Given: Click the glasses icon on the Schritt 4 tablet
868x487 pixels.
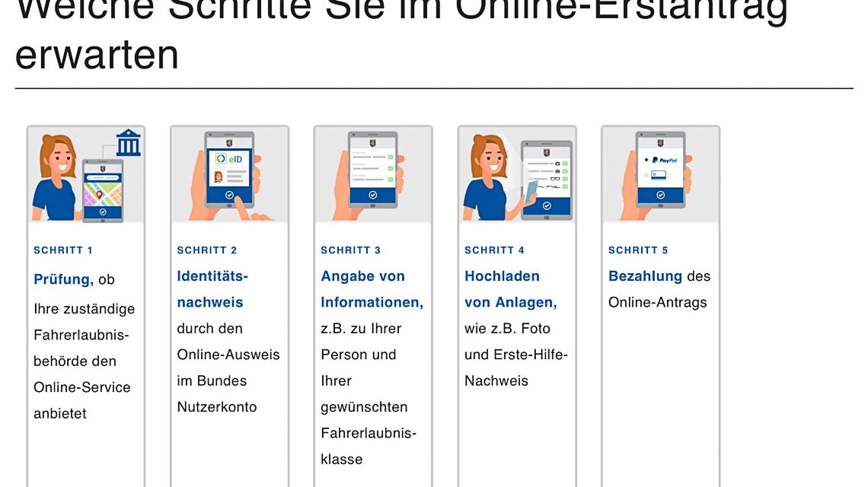Looking at the screenshot, I should (556, 180).
